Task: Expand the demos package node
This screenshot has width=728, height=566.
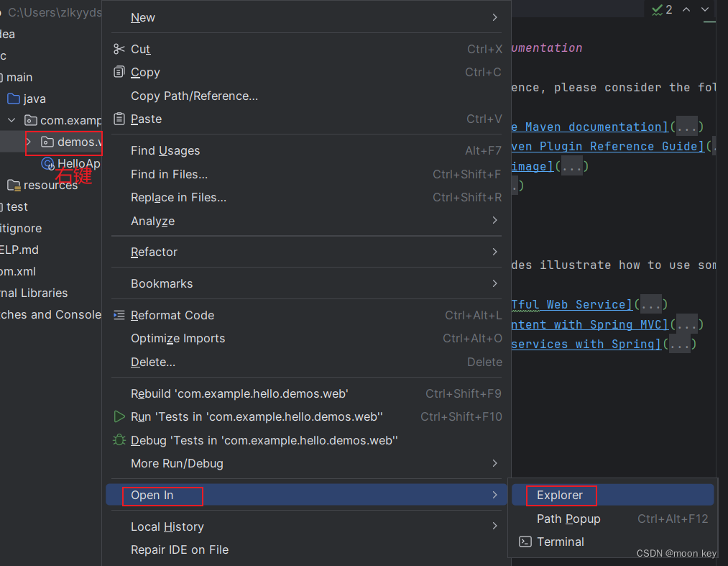Action: tap(29, 142)
